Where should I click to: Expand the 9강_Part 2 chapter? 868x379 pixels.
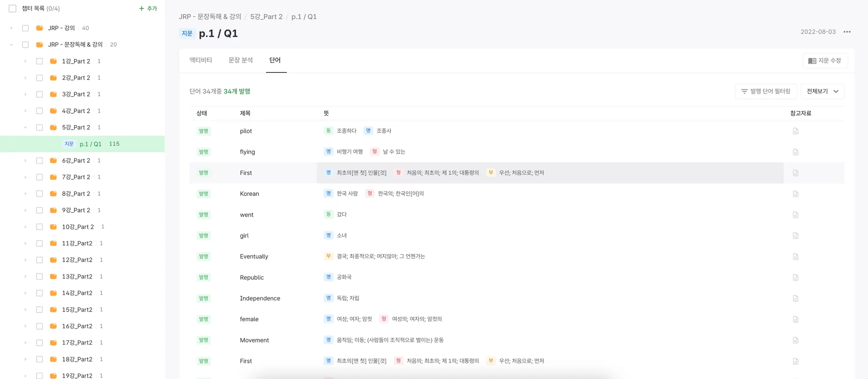click(25, 210)
